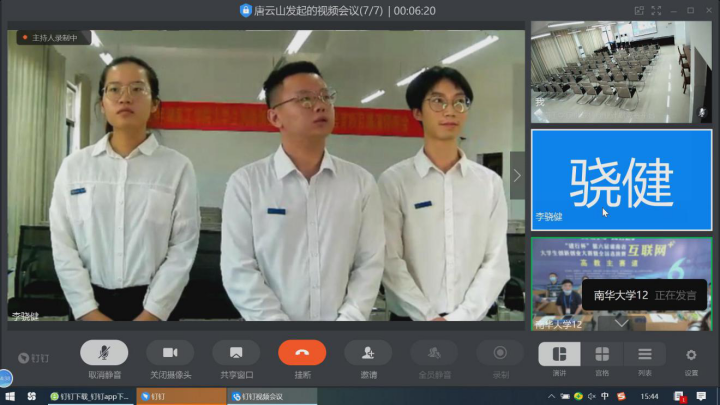720x405 pixels.
Task: Open Windows Start menu
Action: [x=10, y=396]
